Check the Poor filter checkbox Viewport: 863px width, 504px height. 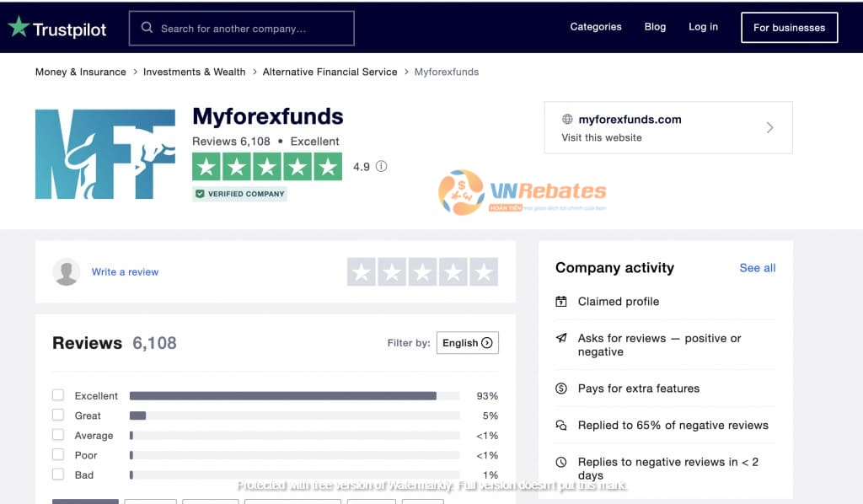58,454
